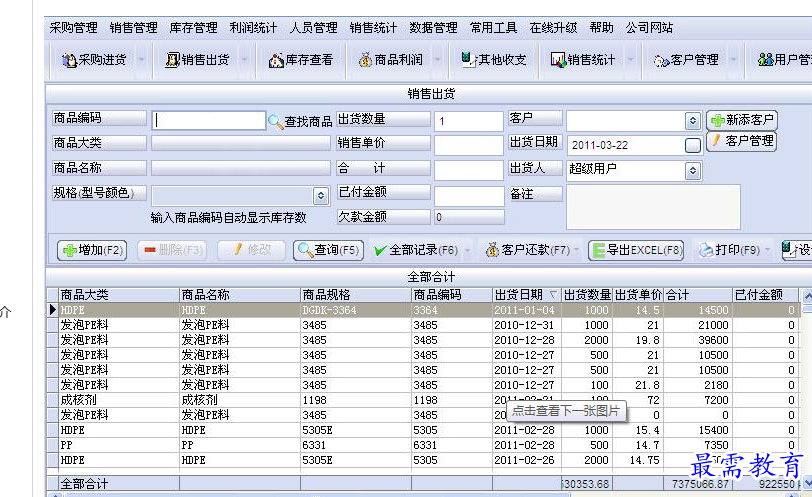Click the 查找商品 magnifier icon

(x=276, y=122)
